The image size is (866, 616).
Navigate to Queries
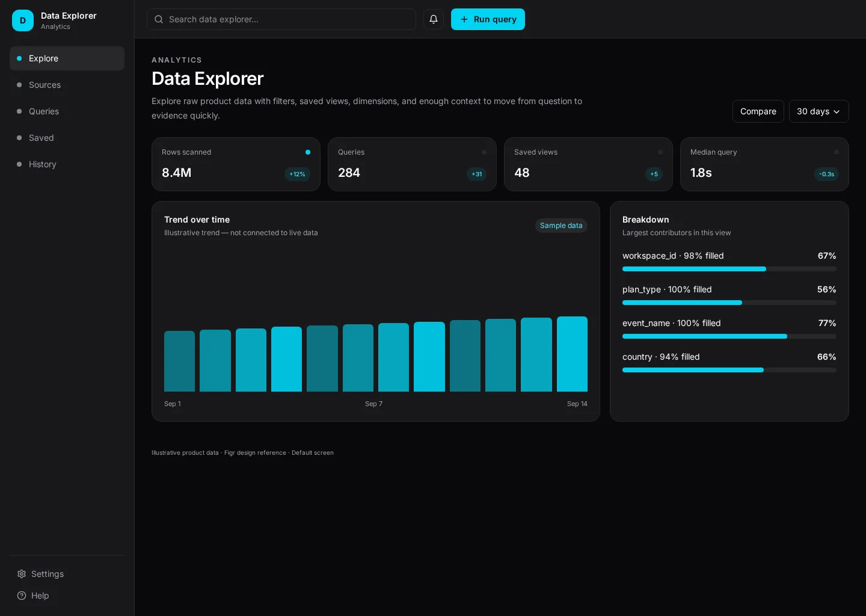(67, 111)
